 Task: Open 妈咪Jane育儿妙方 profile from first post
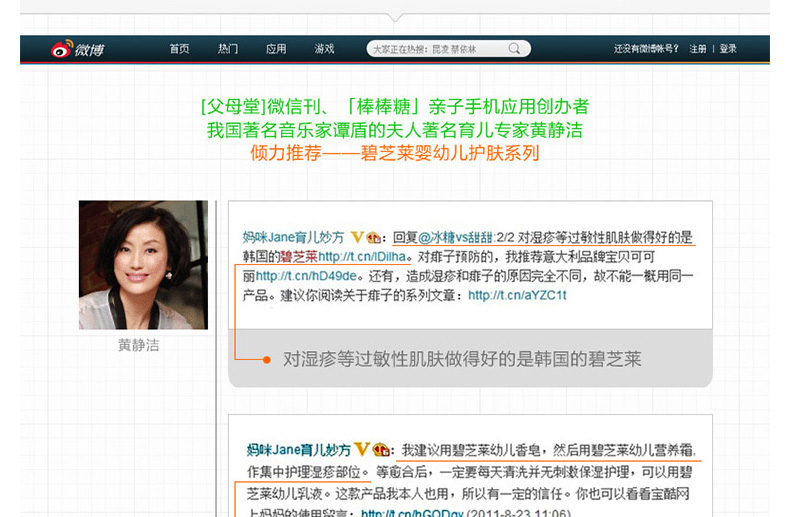[293, 238]
